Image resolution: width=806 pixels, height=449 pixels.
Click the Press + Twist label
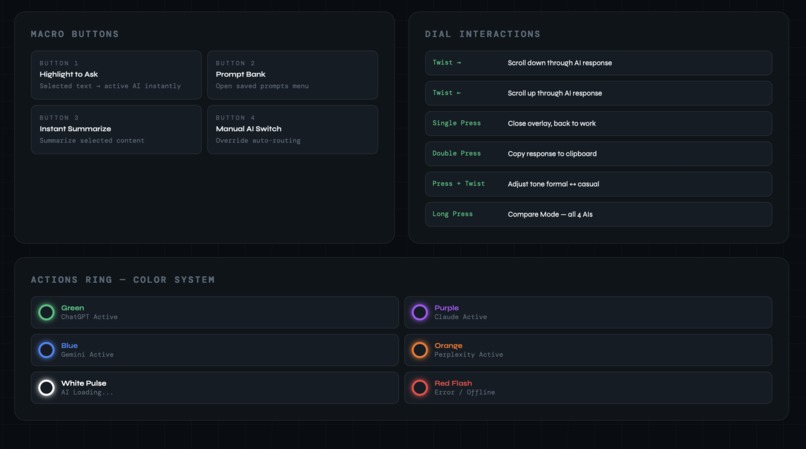coord(459,184)
